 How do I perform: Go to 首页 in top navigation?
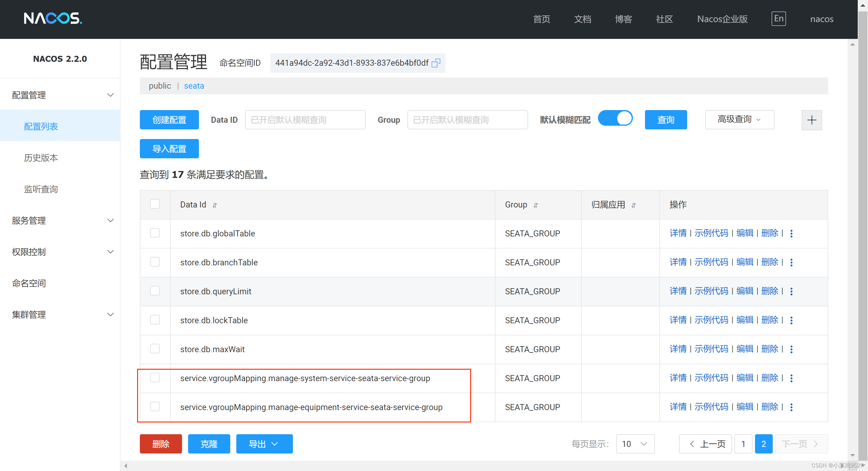click(542, 19)
